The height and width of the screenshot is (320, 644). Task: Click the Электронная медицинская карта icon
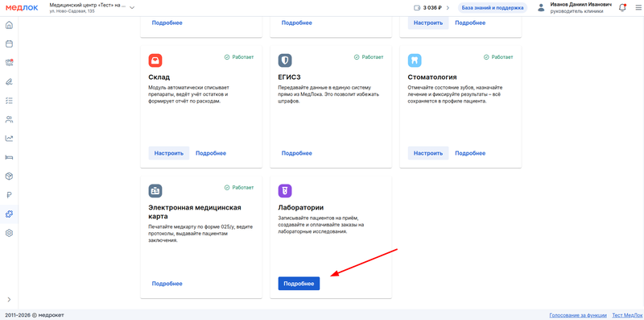pos(155,191)
